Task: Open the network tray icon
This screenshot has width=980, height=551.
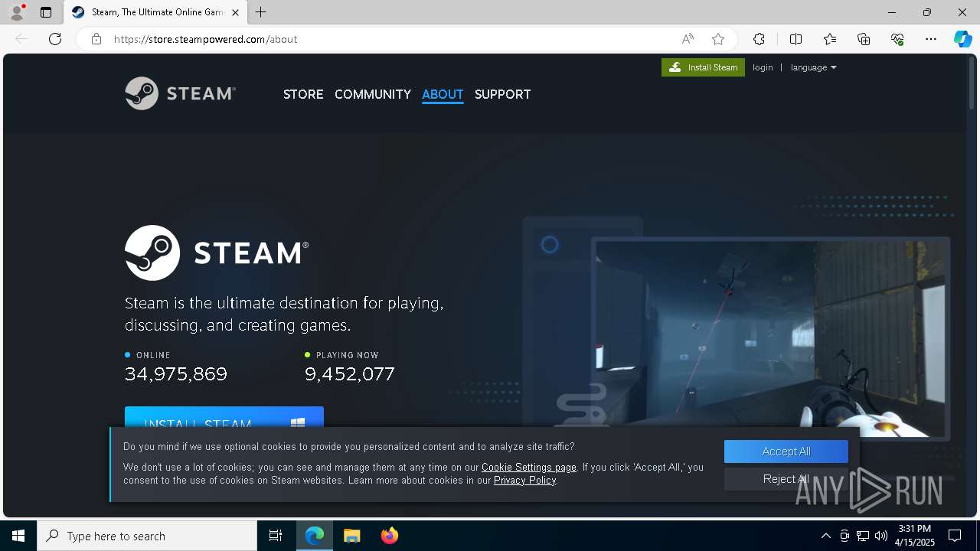Action: (x=863, y=536)
